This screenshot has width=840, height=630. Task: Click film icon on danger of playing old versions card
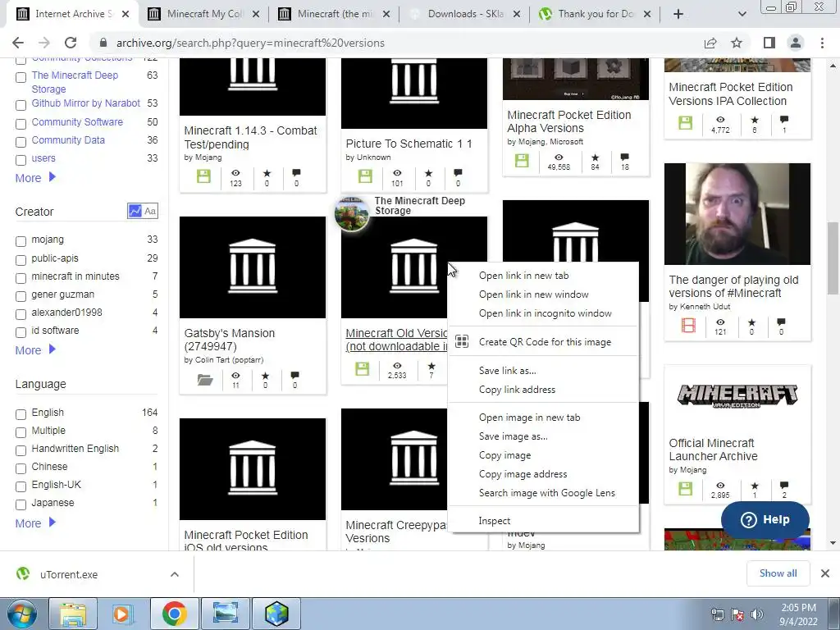coord(688,325)
